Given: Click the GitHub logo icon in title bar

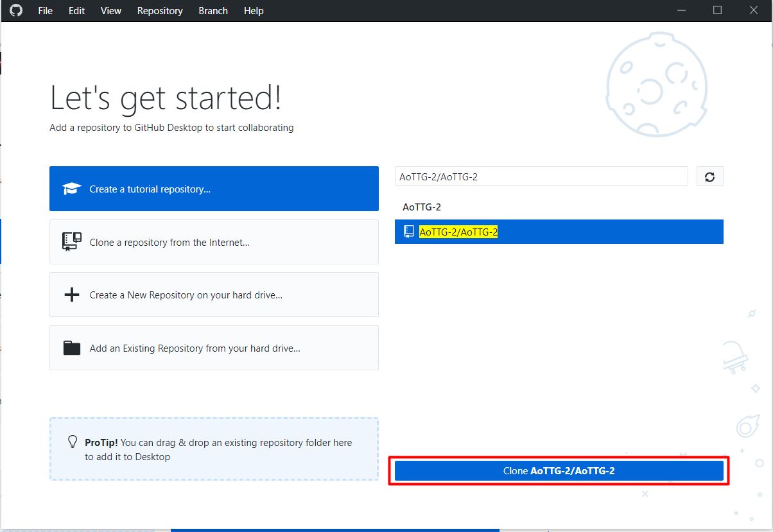Looking at the screenshot, I should click(16, 10).
